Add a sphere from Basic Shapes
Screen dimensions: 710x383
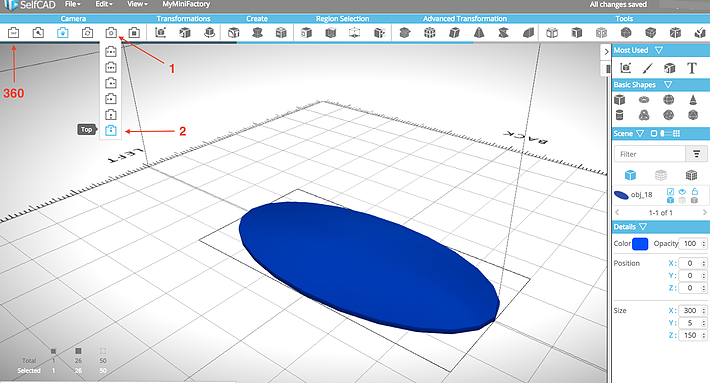point(668,100)
